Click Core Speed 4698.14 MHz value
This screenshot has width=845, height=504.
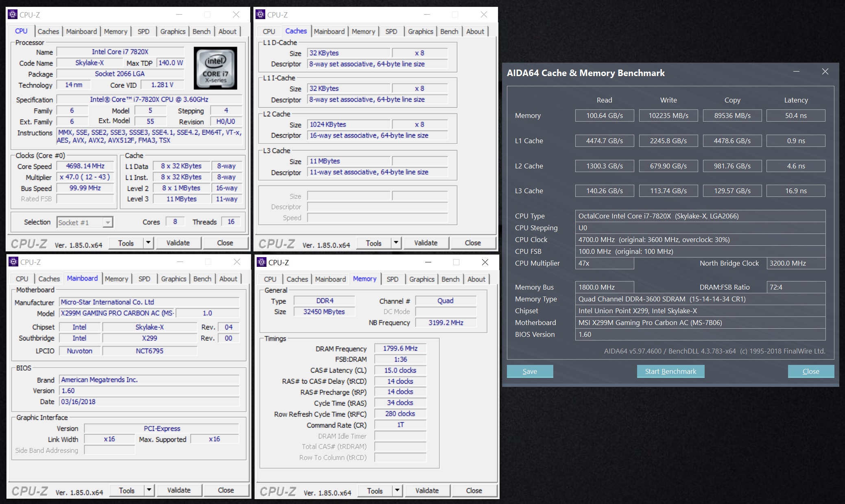85,166
